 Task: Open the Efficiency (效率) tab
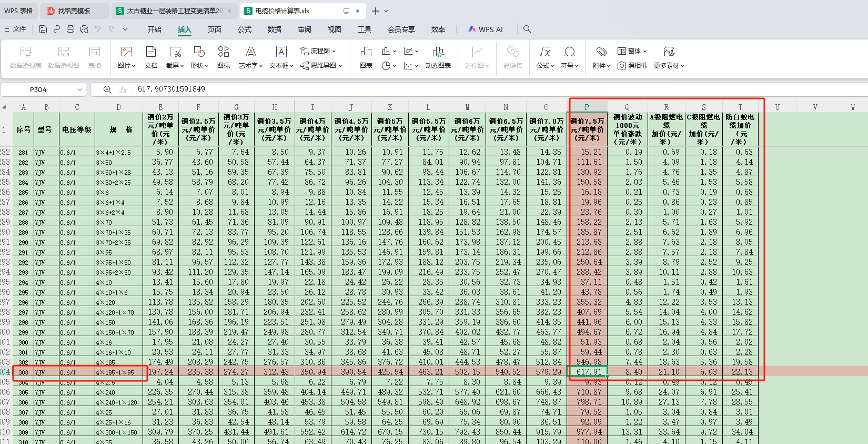438,29
